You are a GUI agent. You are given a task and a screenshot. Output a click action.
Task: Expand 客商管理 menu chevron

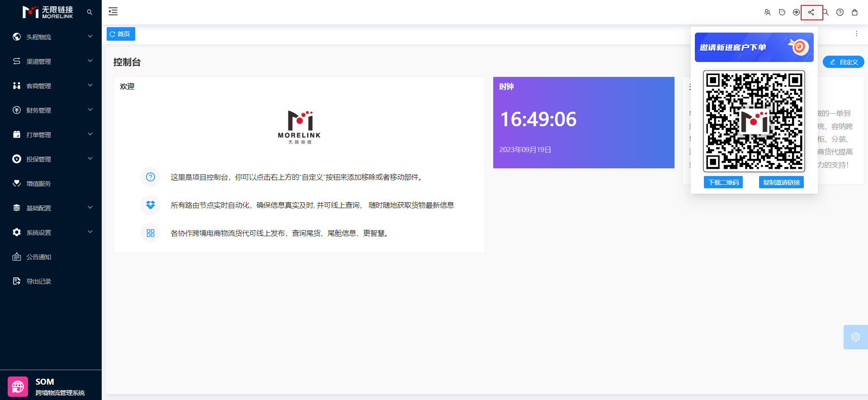[90, 85]
